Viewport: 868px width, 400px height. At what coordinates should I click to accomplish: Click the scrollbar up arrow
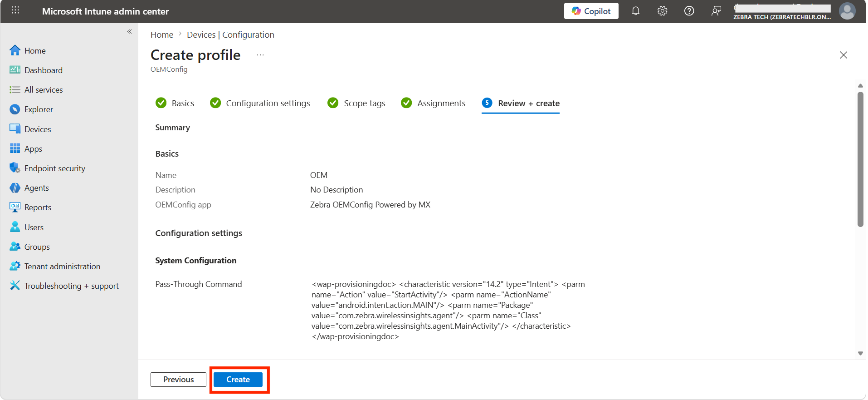pyautogui.click(x=860, y=86)
